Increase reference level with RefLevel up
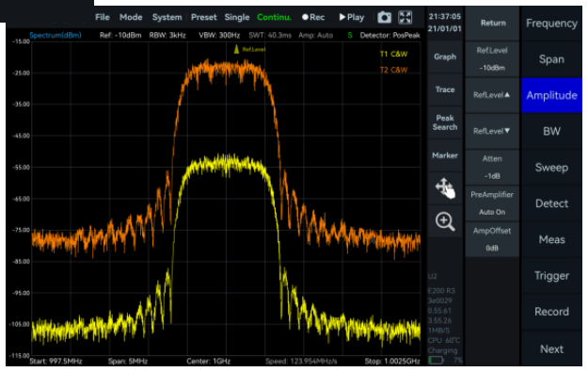This screenshot has width=588, height=372. pyautogui.click(x=493, y=95)
